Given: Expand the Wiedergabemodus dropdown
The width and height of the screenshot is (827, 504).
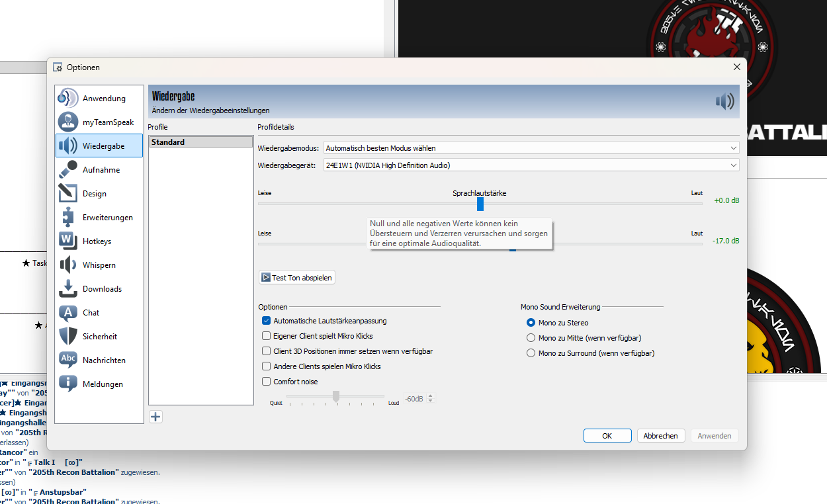Looking at the screenshot, I should [x=531, y=148].
